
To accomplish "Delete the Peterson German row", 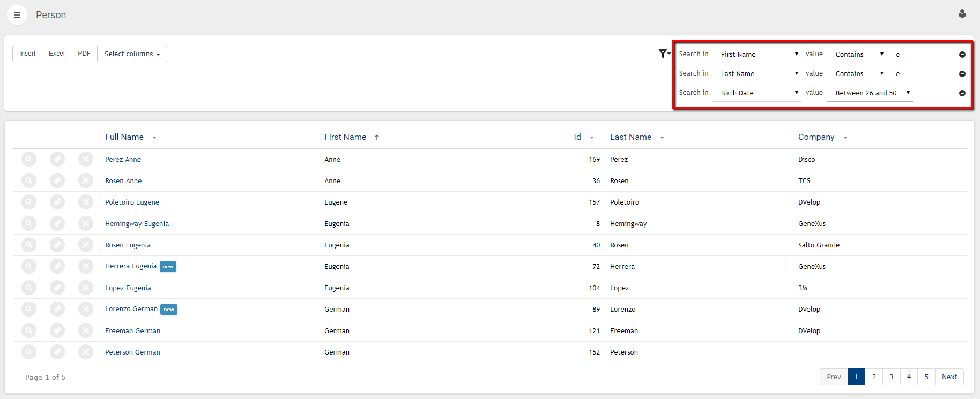I will click(x=86, y=352).
